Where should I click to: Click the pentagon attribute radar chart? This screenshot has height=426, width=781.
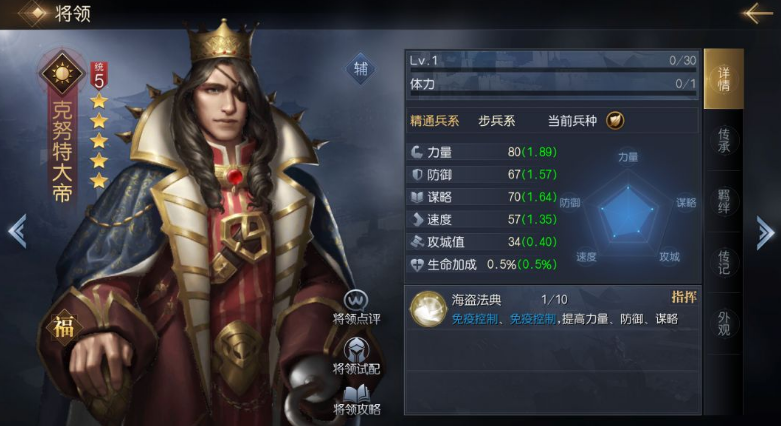pyautogui.click(x=628, y=211)
